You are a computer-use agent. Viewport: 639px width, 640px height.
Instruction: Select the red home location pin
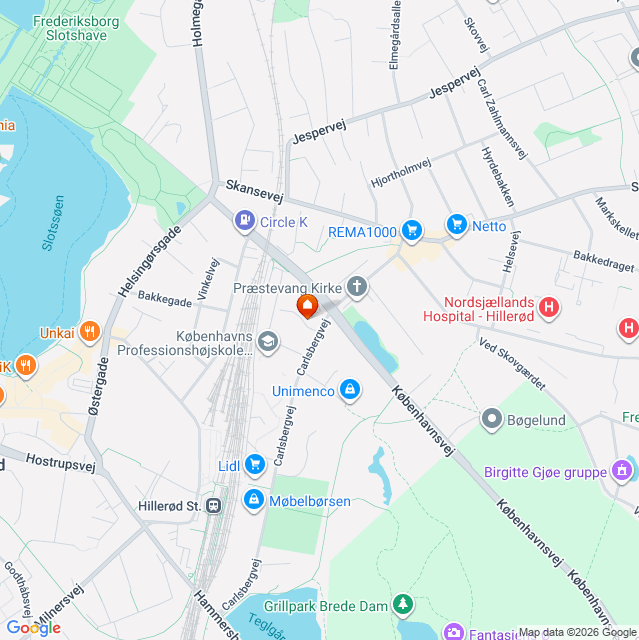point(307,306)
